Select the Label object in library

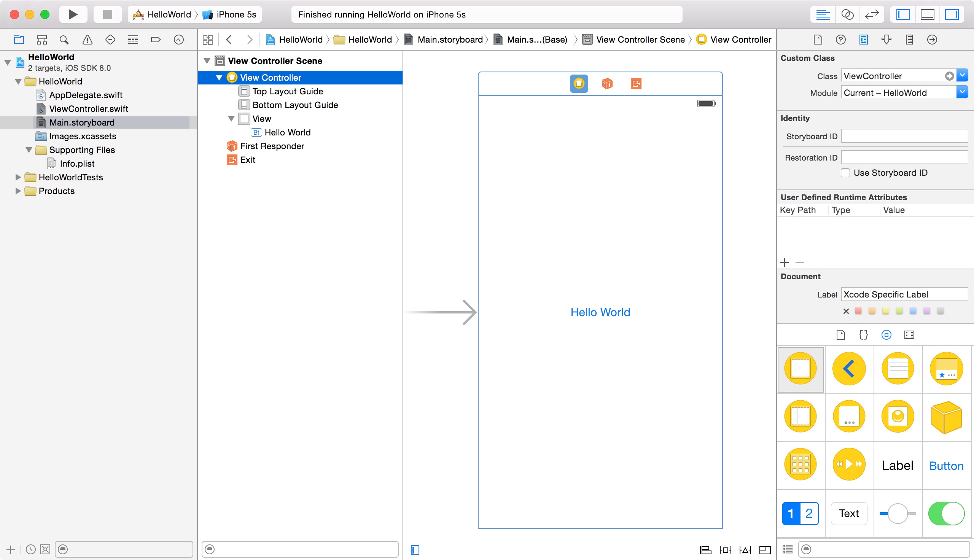point(898,466)
